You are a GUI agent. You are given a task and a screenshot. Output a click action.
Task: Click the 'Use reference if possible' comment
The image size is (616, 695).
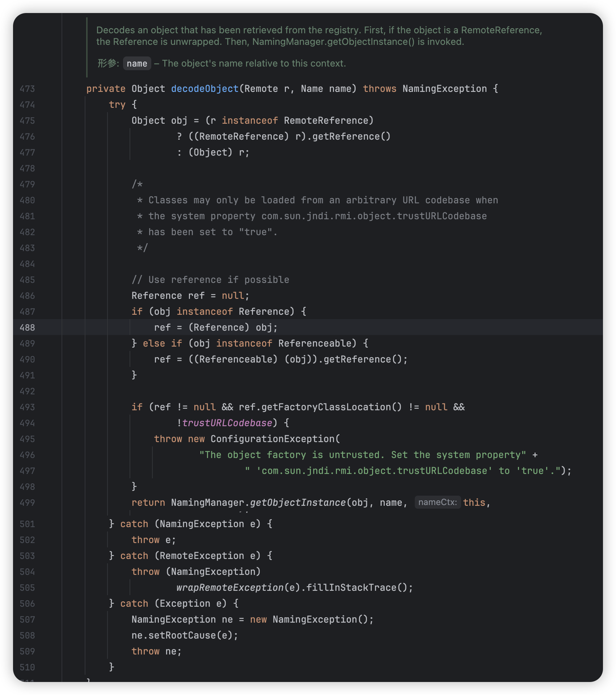click(210, 280)
